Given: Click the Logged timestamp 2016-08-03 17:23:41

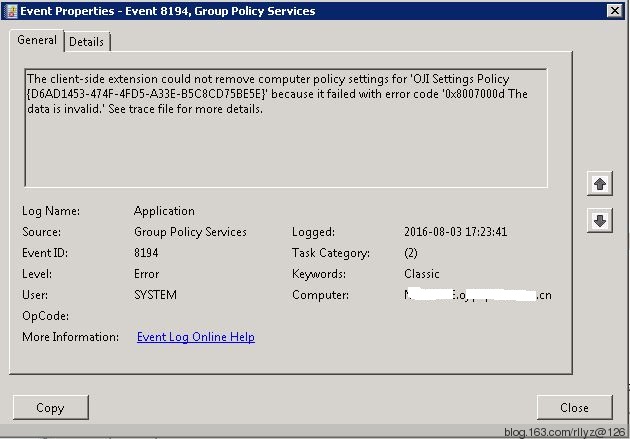Looking at the screenshot, I should click(456, 232).
